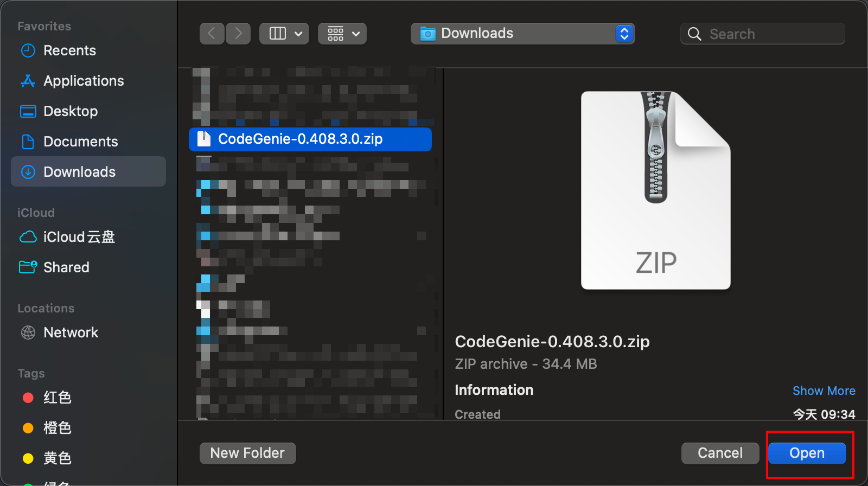Open Network location

[88, 332]
